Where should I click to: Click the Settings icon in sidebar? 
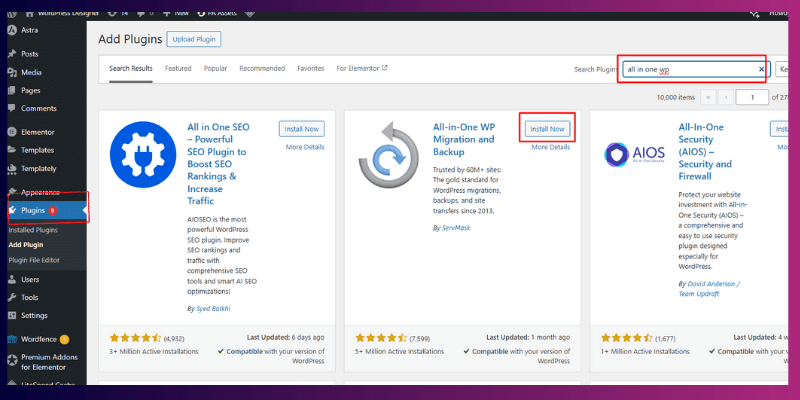point(12,316)
